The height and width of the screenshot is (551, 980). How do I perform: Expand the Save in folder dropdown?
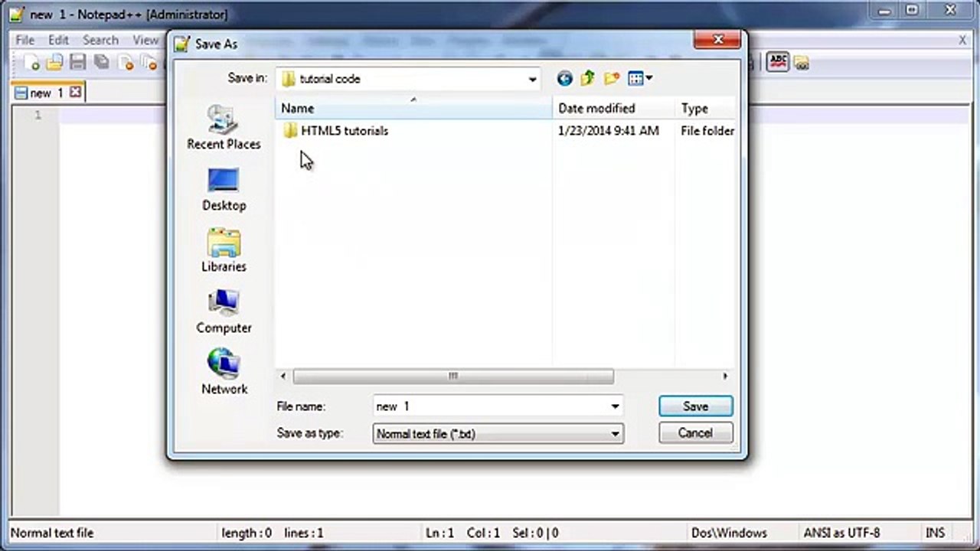click(x=532, y=79)
